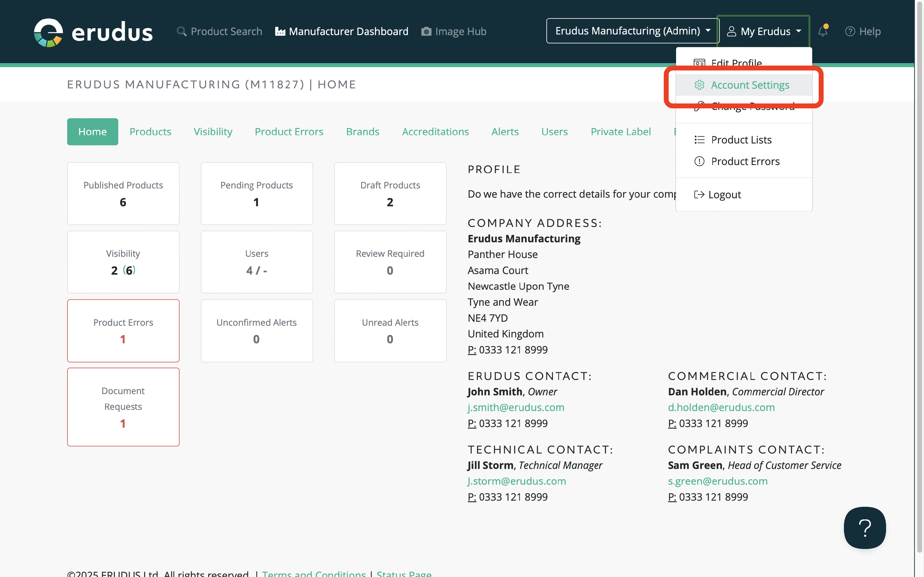Image resolution: width=924 pixels, height=577 pixels.
Task: Click the Product Search magnifier icon
Action: pyautogui.click(x=182, y=31)
